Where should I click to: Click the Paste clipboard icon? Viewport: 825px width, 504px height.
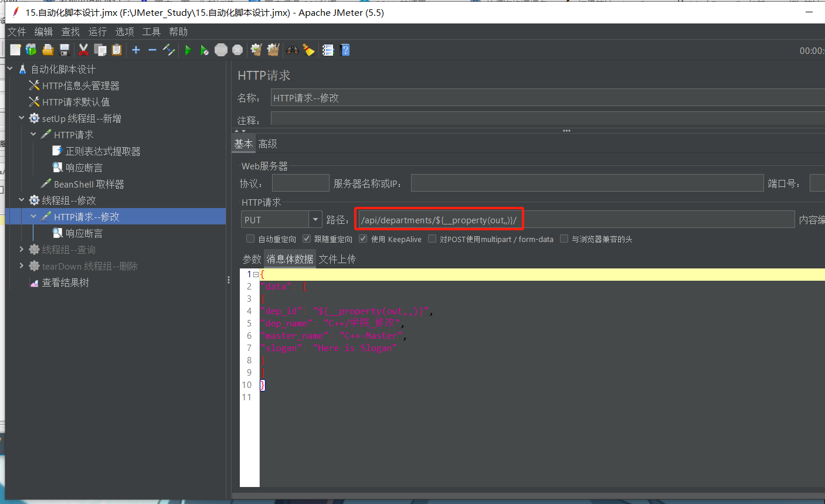[117, 50]
